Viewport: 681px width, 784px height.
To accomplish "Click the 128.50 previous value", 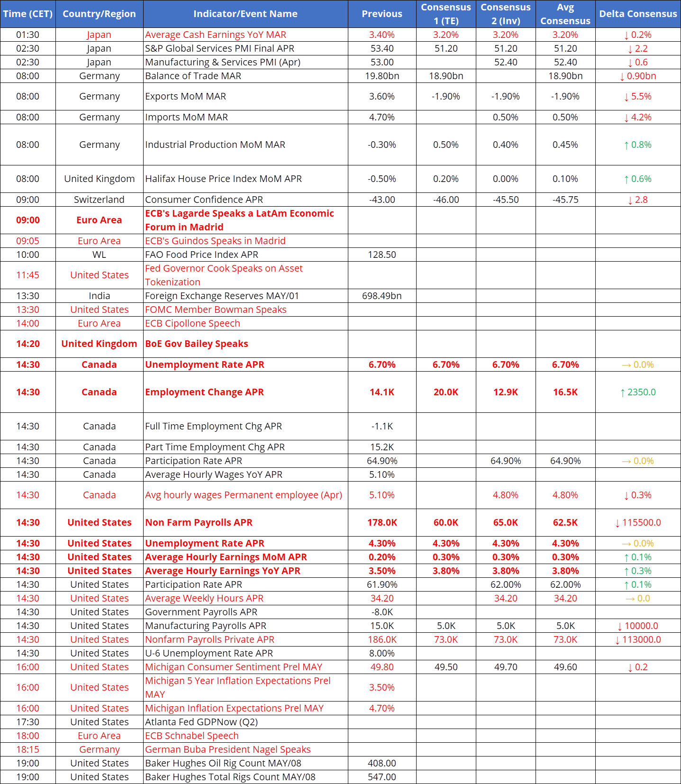I will 382,255.
